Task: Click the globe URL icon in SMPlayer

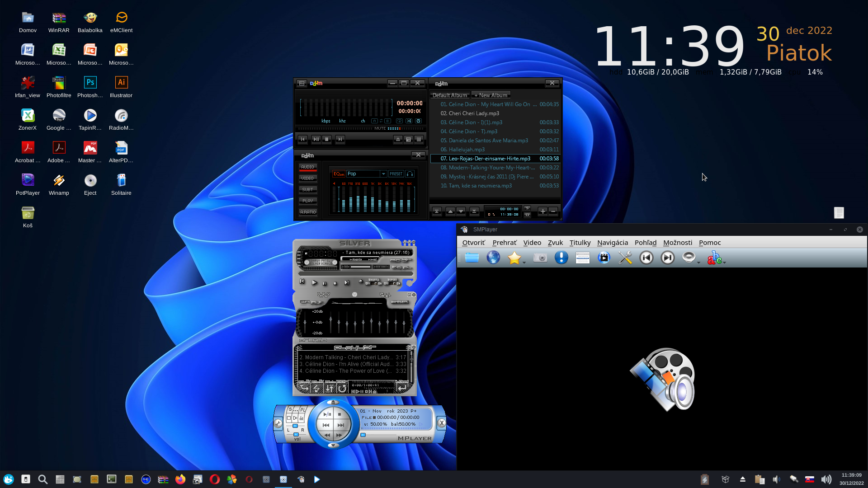Action: [493, 258]
